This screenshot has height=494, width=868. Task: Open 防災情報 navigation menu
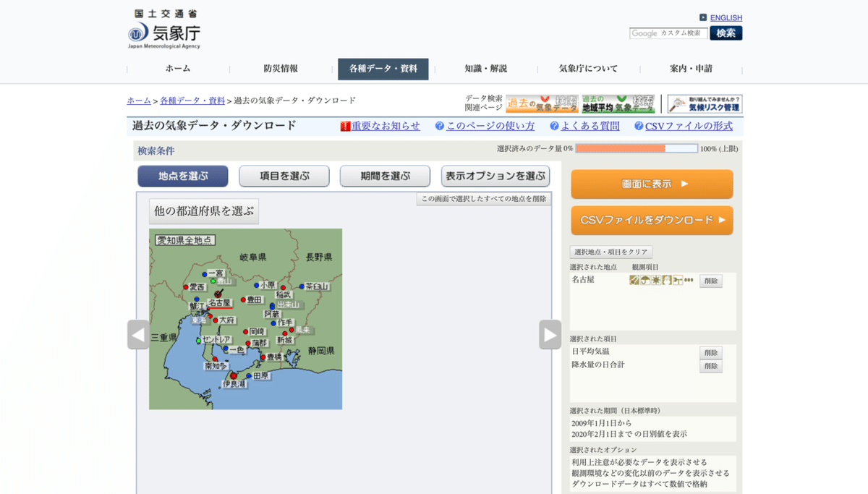(281, 69)
